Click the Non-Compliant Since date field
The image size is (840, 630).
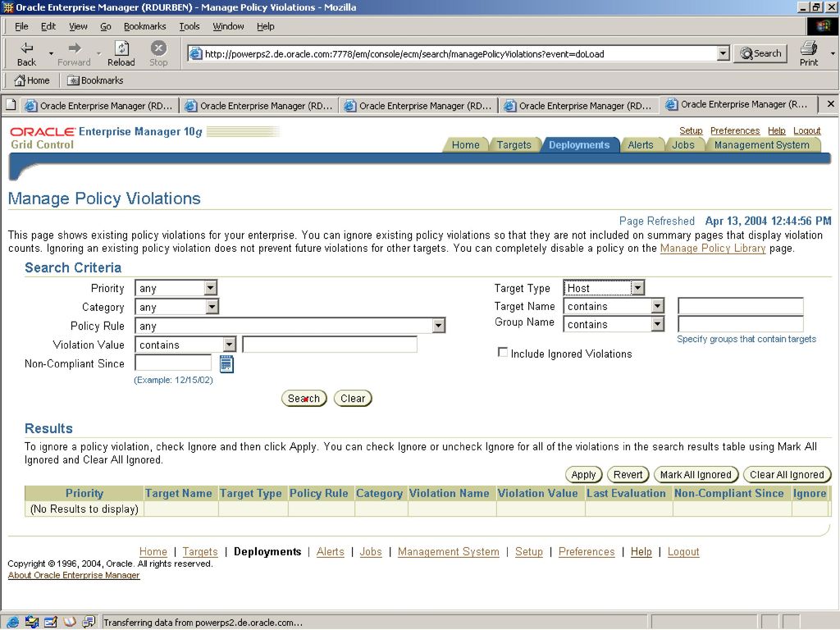pyautogui.click(x=173, y=363)
